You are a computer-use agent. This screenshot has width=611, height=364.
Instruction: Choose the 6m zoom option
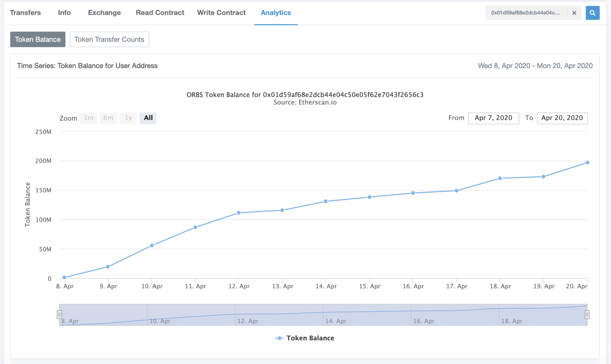[x=108, y=118]
